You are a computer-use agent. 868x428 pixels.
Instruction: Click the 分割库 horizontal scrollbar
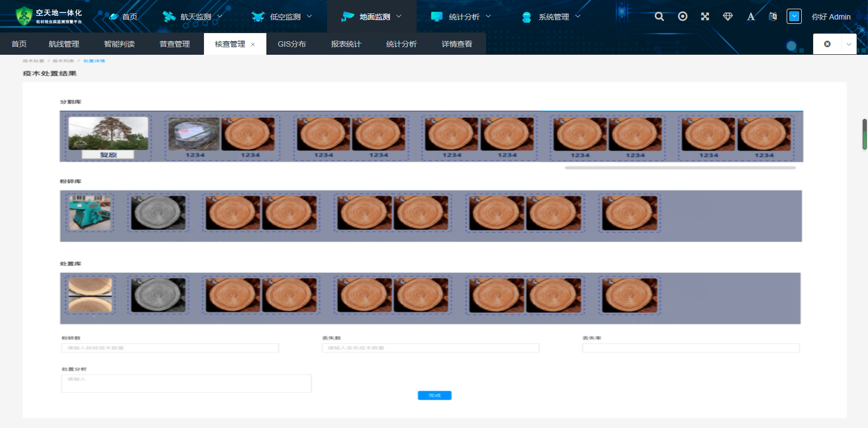pos(680,168)
